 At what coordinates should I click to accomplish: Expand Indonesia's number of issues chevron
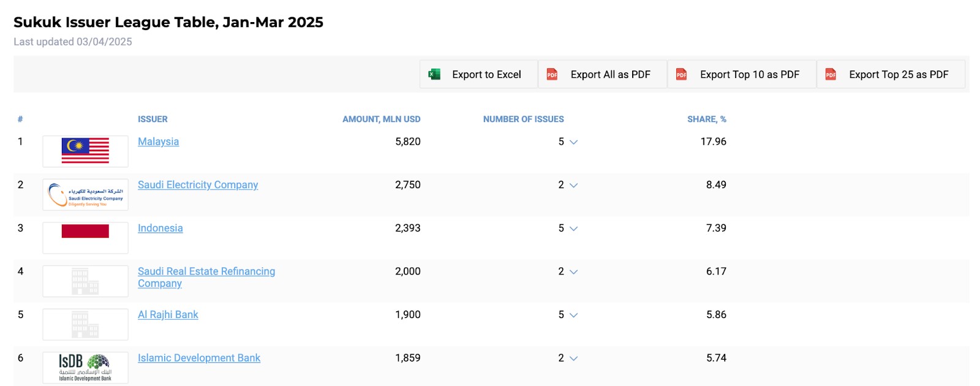pos(573,229)
